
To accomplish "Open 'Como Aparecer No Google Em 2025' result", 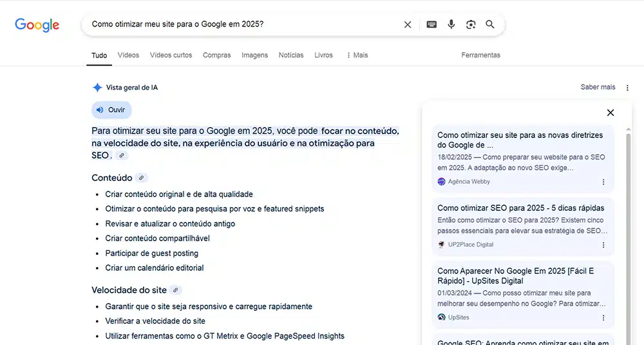I will [x=515, y=276].
